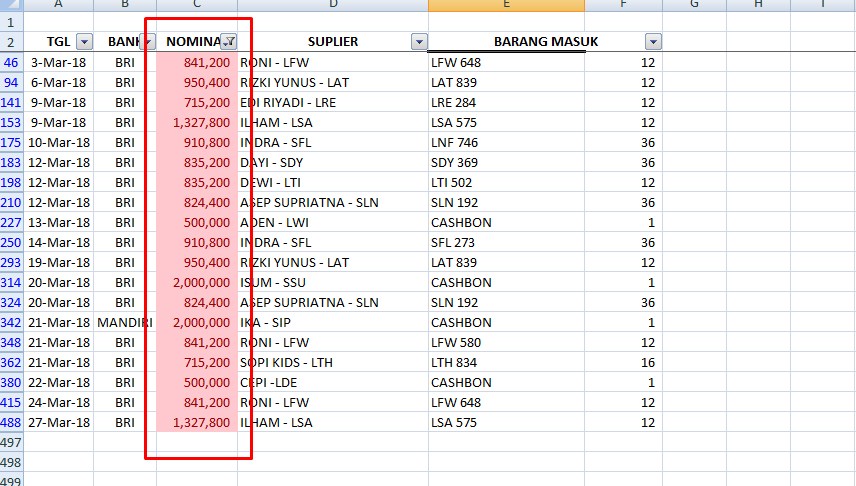Select the IKA - SIP supplier cell
This screenshot has height=486, width=856.
pyautogui.click(x=332, y=322)
